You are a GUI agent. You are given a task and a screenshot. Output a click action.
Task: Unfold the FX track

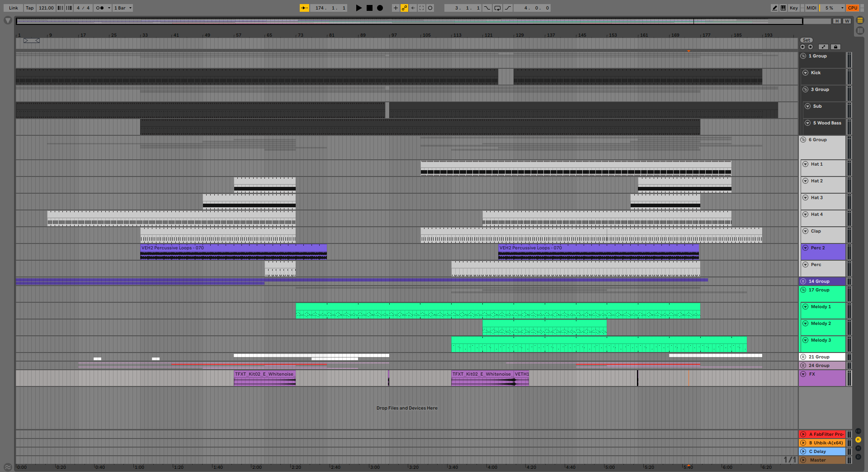803,374
